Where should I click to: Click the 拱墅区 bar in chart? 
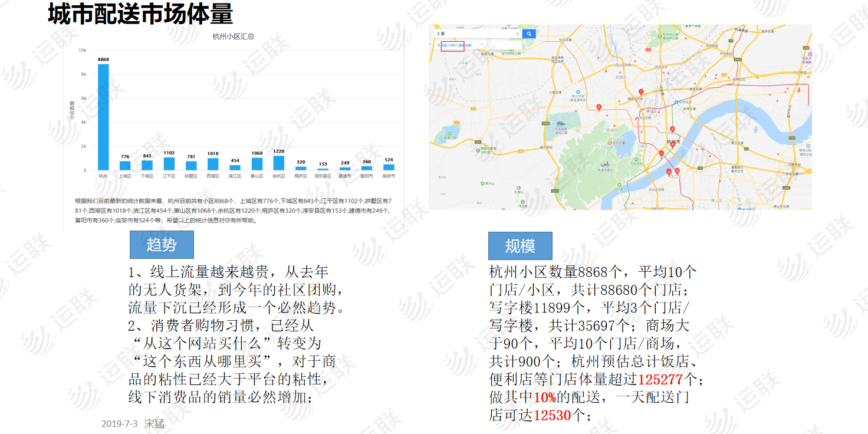point(191,166)
